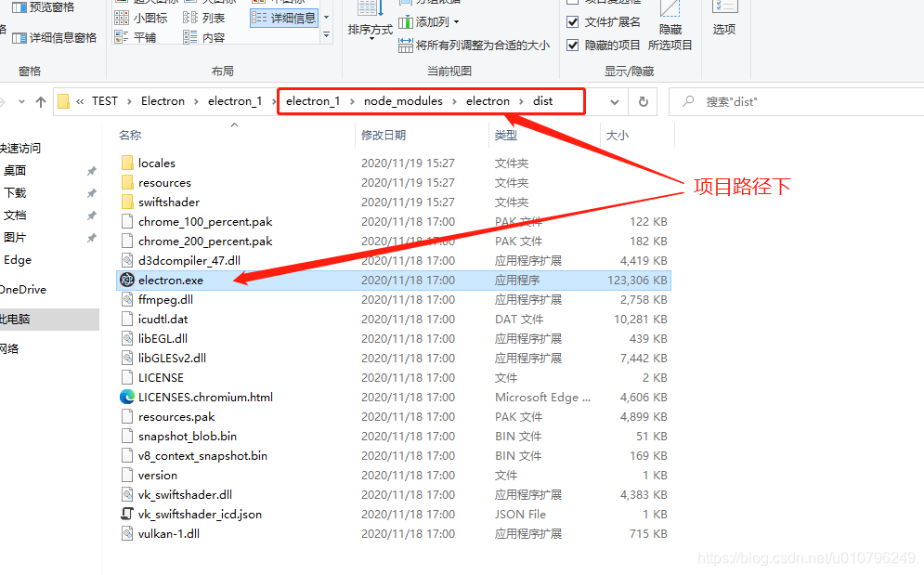
Task: Expand breadcrumb chevron after Electron
Action: tap(196, 101)
